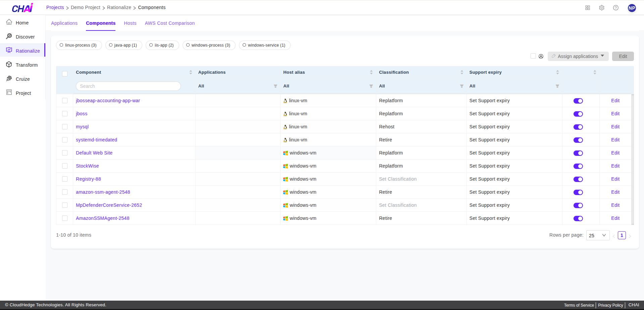
Task: Click the apps grid icon in header
Action: [x=587, y=7]
